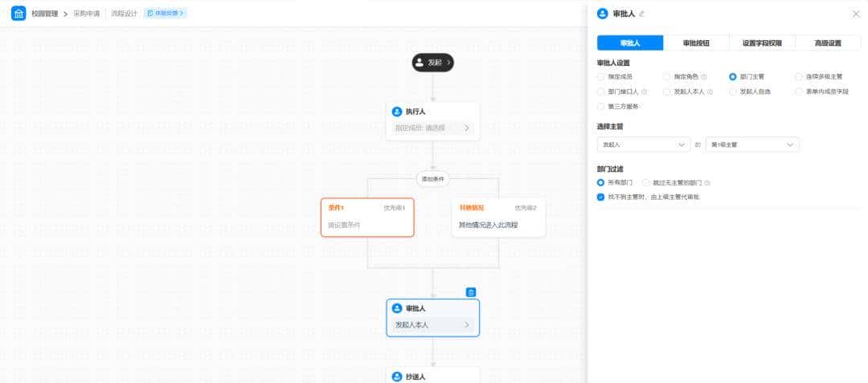This screenshot has height=383, width=868.
Task: Open the 发起人 dropdown under 选择主管
Action: tap(644, 145)
